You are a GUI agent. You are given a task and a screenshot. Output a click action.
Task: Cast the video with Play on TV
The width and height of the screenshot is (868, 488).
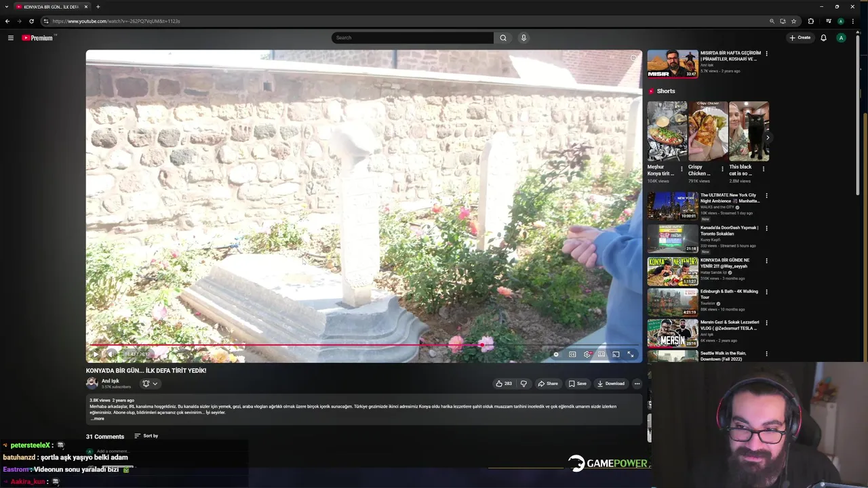click(616, 354)
